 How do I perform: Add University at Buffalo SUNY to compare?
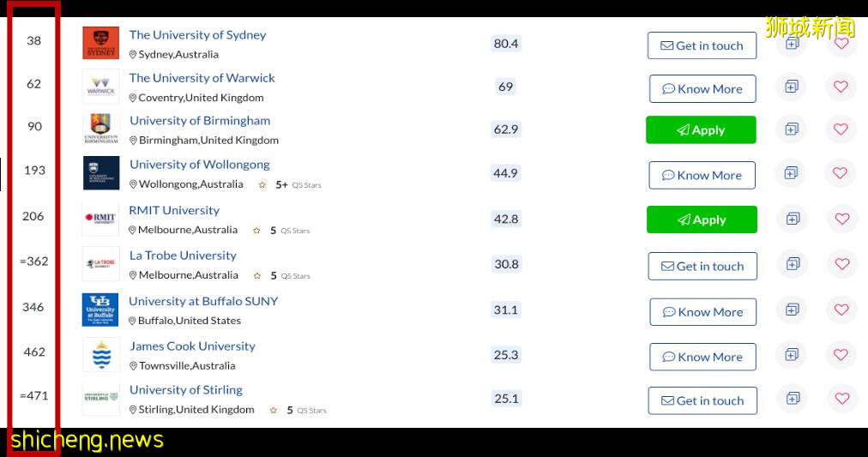click(x=792, y=310)
